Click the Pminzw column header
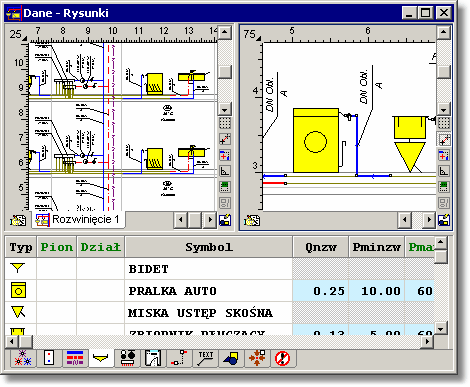 pos(377,247)
